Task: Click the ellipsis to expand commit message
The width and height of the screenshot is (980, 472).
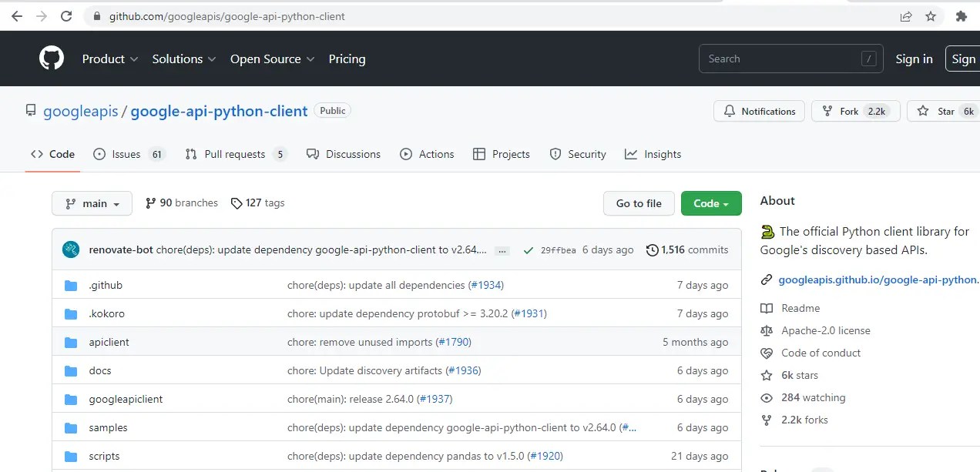Action: coord(502,250)
